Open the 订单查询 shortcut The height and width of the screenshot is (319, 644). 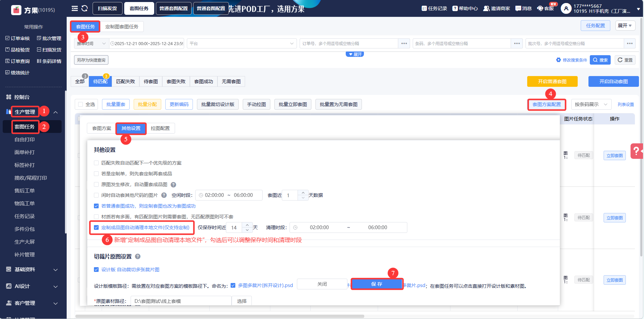(18, 61)
